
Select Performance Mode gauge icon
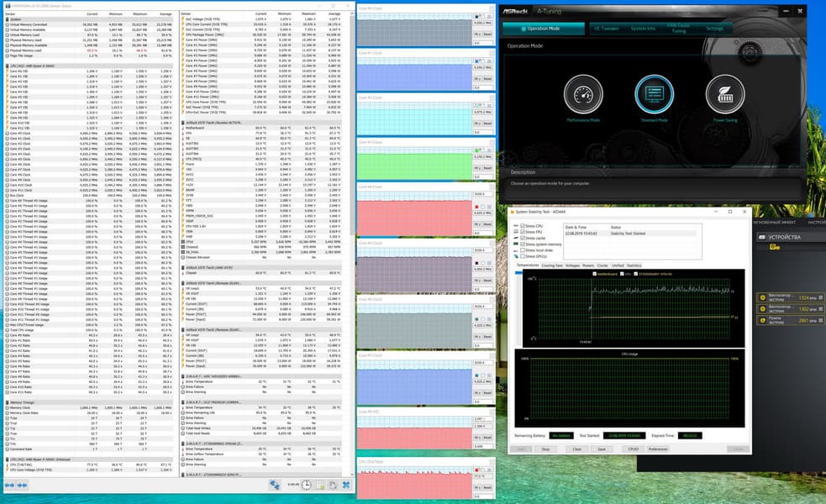click(582, 94)
